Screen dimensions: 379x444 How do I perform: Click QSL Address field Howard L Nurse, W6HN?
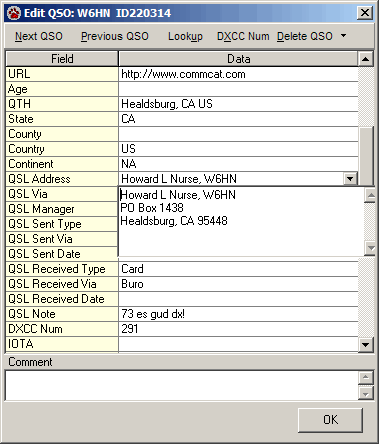coord(231,179)
